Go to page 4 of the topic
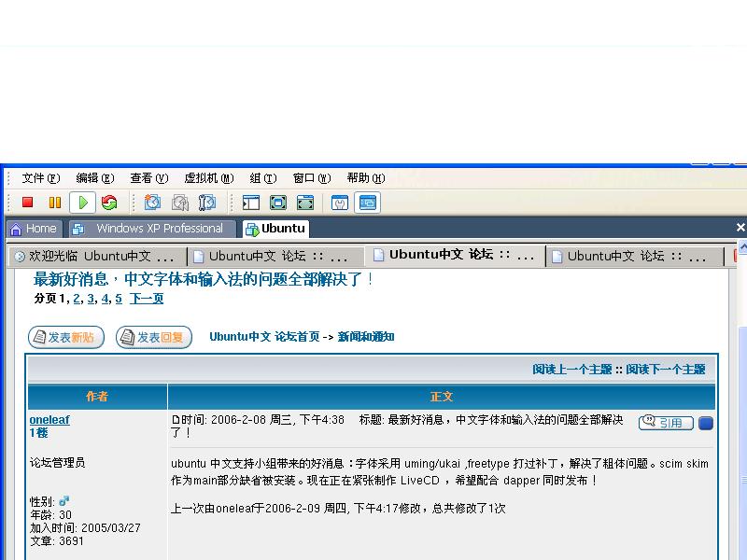 [x=105, y=299]
